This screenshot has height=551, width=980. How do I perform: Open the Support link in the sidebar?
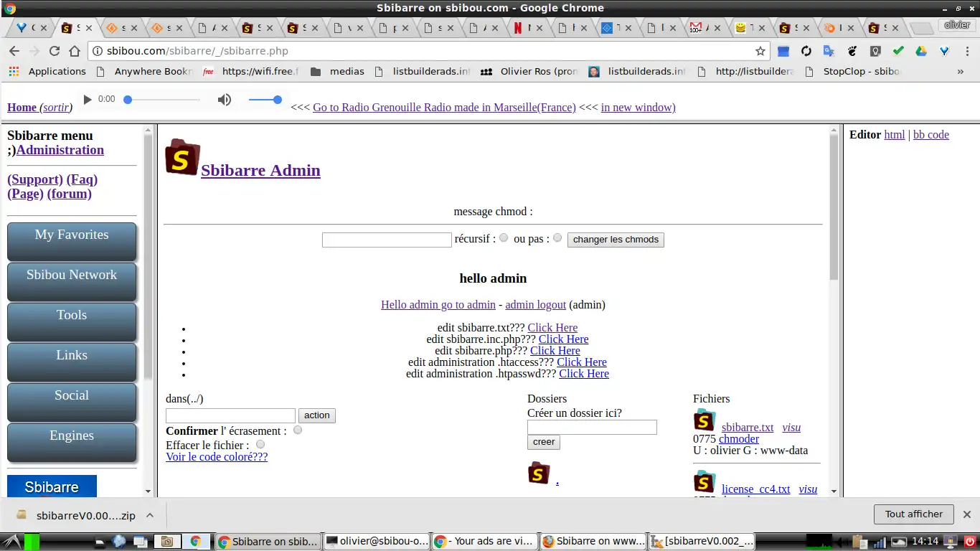35,179
